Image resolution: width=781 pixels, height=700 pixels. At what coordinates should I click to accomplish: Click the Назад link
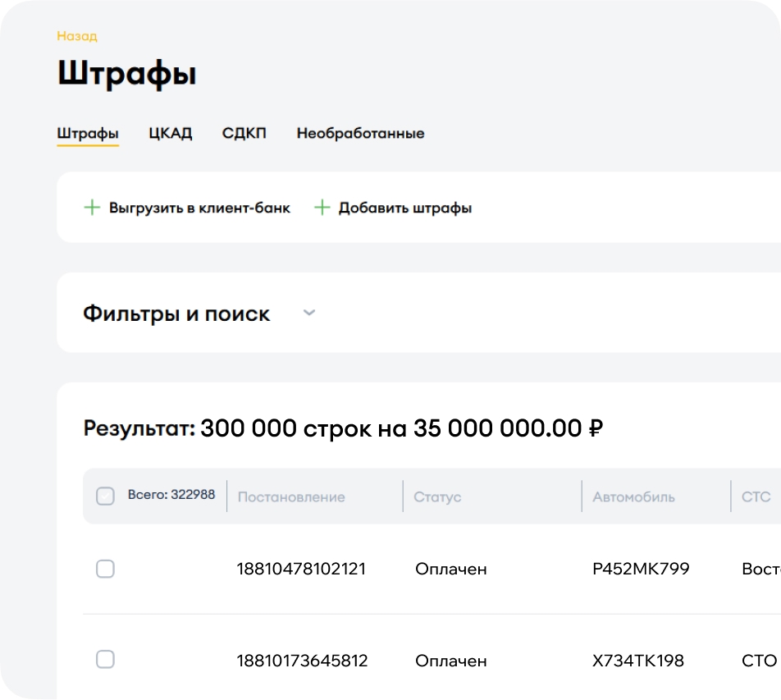pyautogui.click(x=77, y=36)
